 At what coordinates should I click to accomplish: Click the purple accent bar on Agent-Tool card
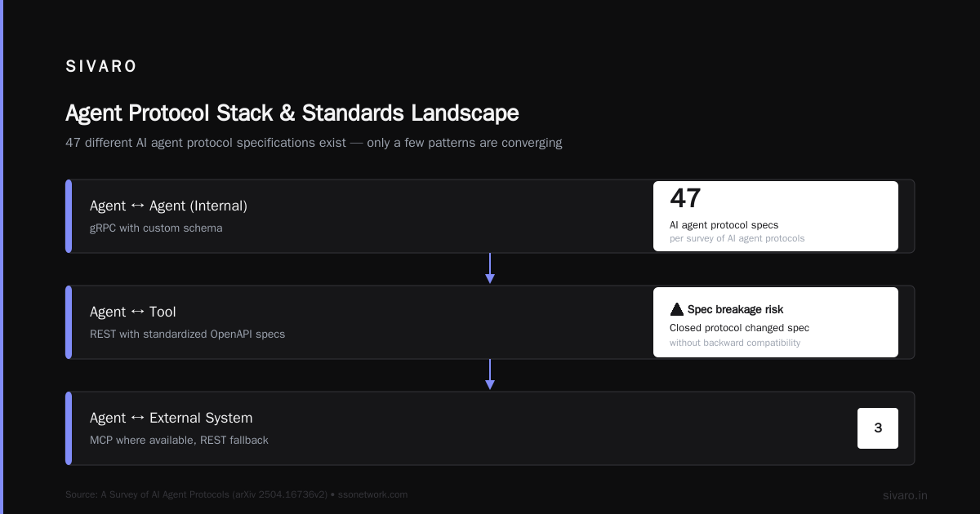pyautogui.click(x=69, y=322)
